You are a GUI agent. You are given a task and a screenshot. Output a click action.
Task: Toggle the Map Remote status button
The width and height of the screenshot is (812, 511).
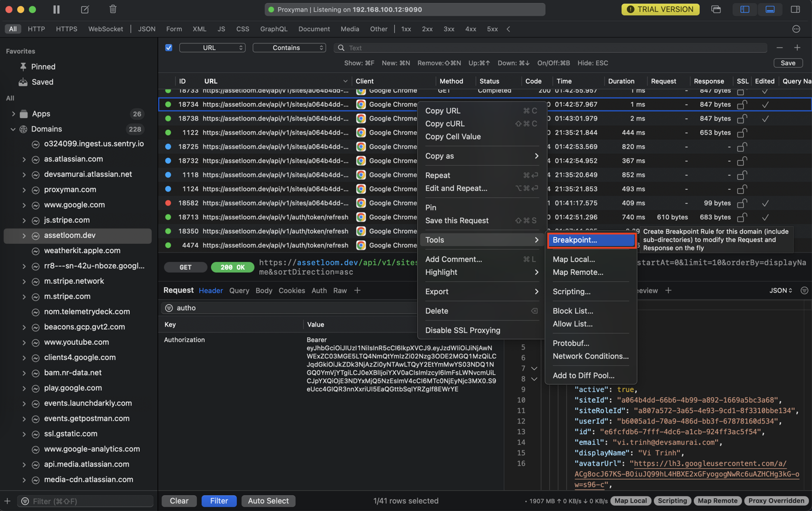click(x=717, y=501)
